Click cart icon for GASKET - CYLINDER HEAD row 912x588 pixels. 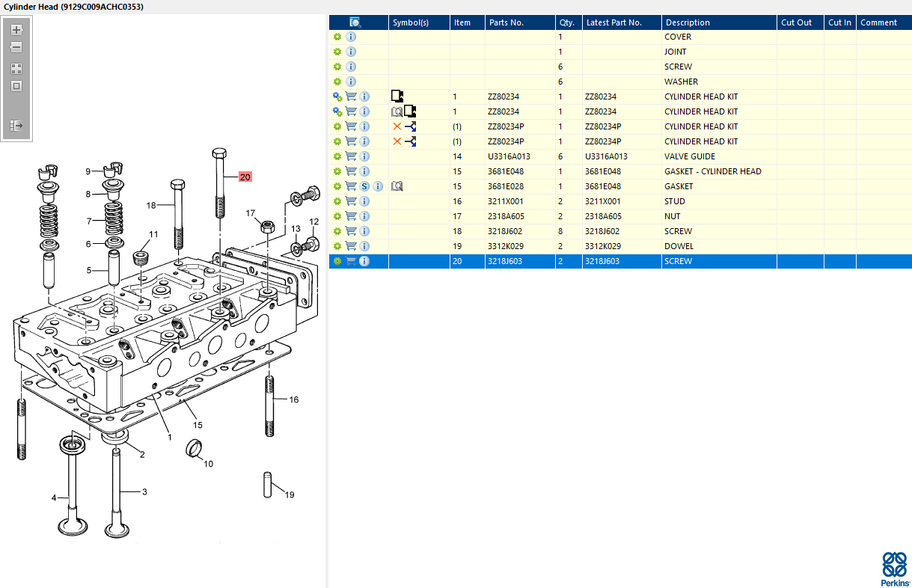pyautogui.click(x=351, y=171)
